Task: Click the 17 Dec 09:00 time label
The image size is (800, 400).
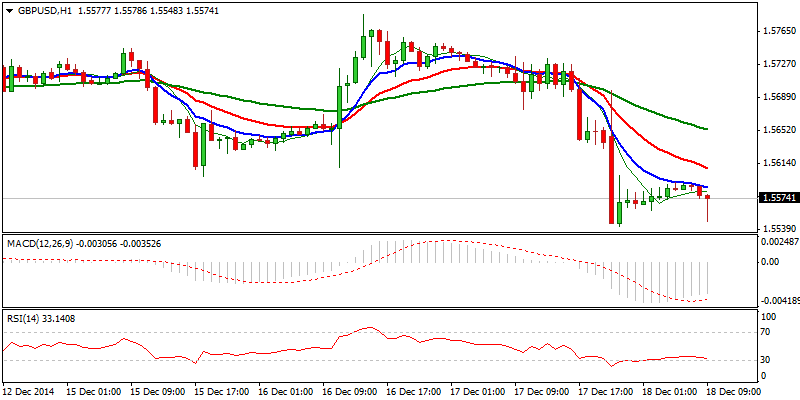Action: 542,391
